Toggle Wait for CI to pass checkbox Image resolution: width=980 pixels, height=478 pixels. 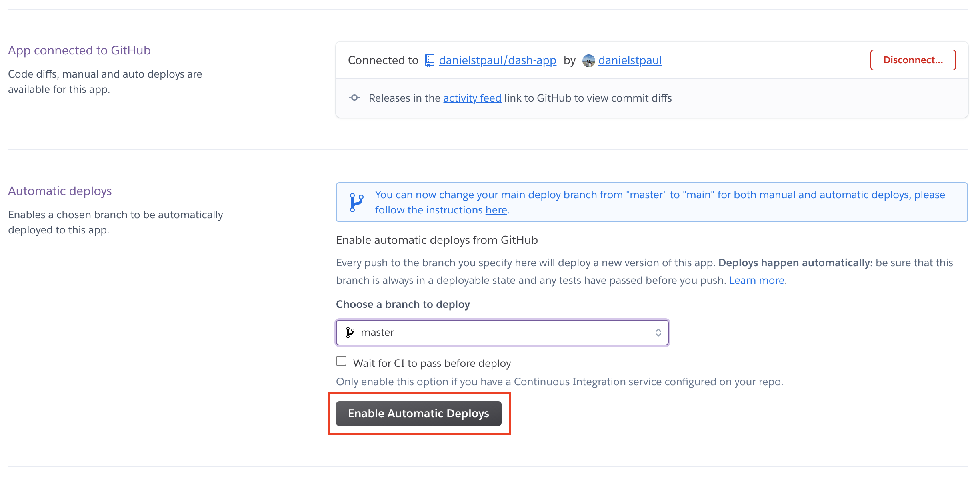pos(341,361)
